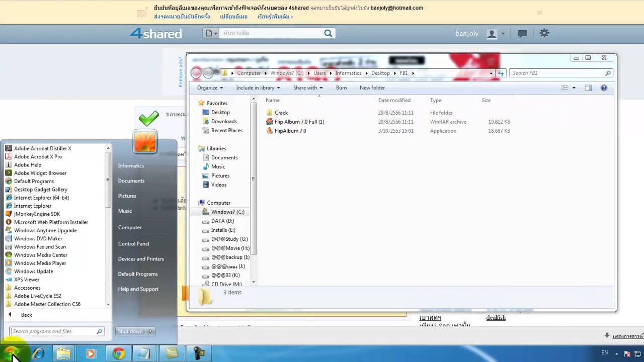Launch Windows DVD Maker
The width and height of the screenshot is (644, 362).
click(38, 239)
